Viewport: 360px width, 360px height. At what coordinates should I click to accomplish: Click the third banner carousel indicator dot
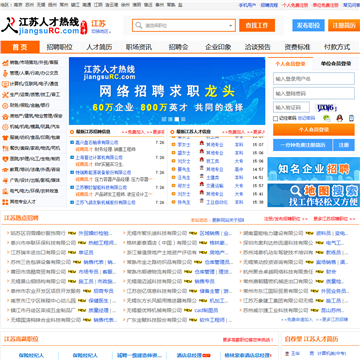[x=177, y=119]
